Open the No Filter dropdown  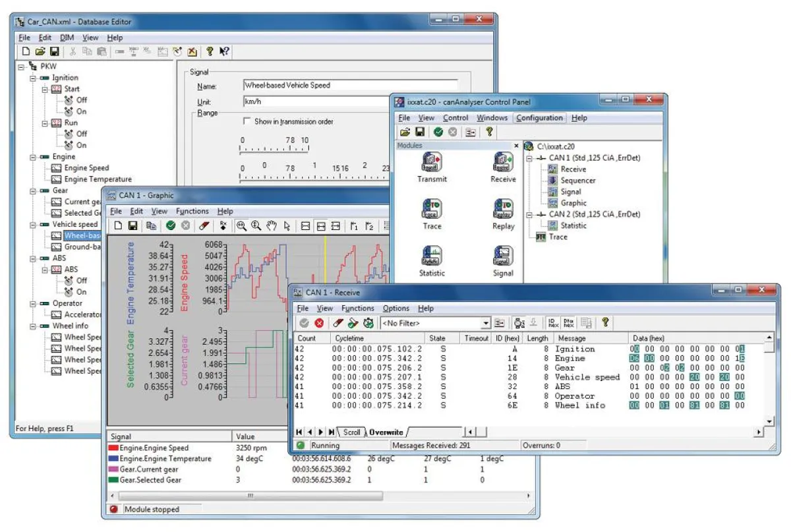(x=486, y=322)
